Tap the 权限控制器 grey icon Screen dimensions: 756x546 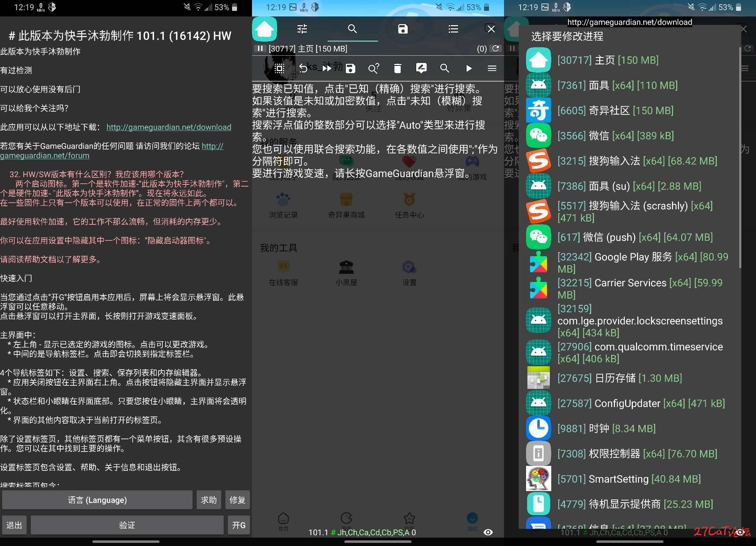(x=538, y=454)
